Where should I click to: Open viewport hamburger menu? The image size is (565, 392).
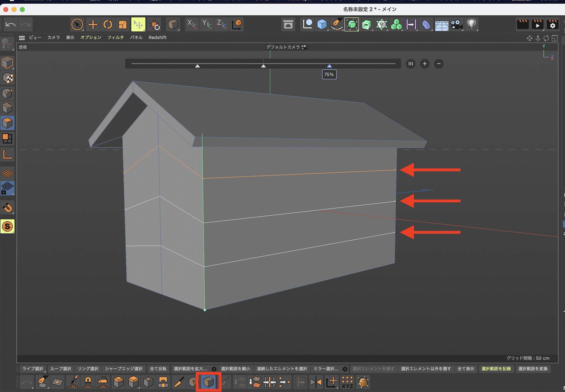[x=22, y=38]
